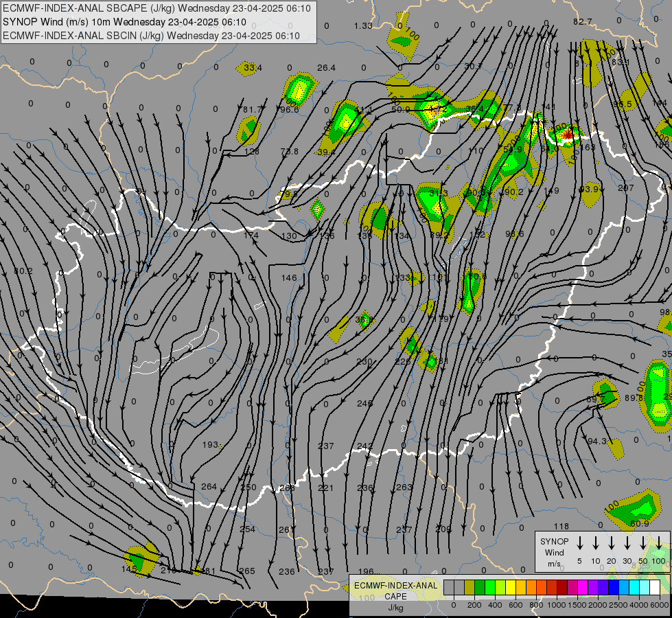Image resolution: width=672 pixels, height=618 pixels.
Task: Click the 245 value on the map
Action: (364, 403)
